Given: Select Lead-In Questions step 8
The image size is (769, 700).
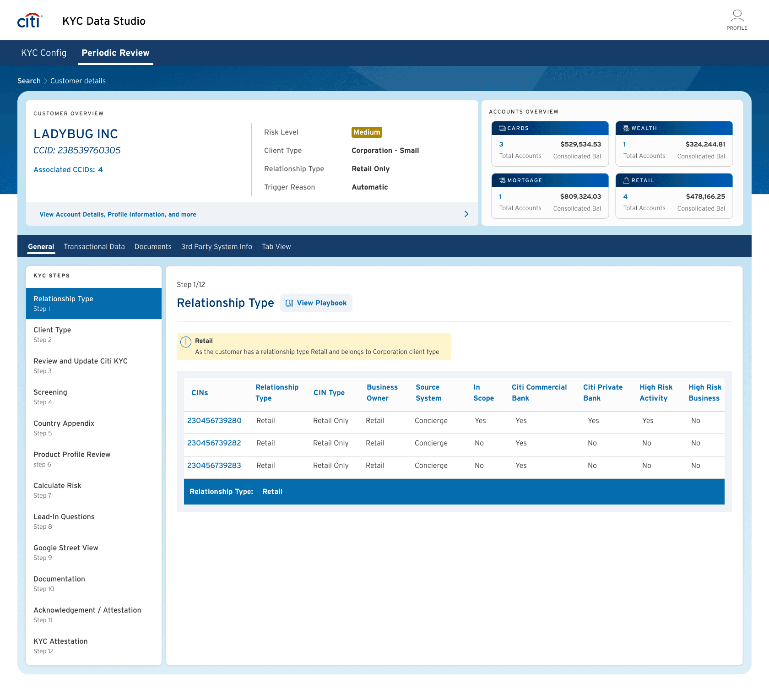Looking at the screenshot, I should [x=94, y=521].
